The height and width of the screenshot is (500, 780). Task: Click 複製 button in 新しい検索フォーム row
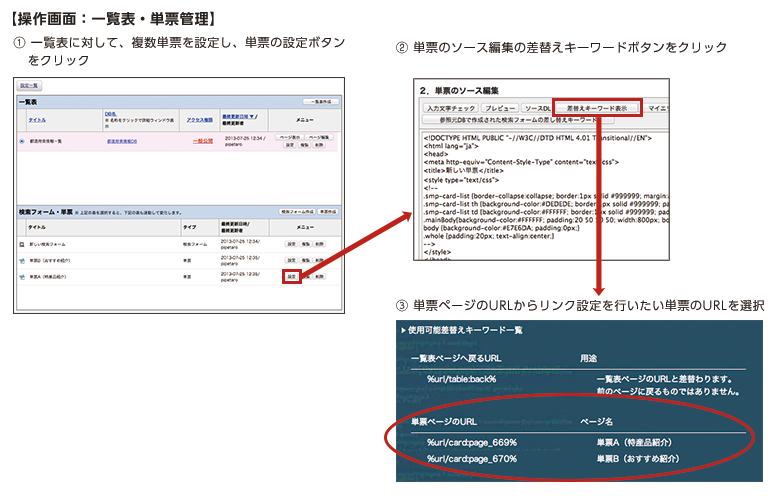point(305,244)
